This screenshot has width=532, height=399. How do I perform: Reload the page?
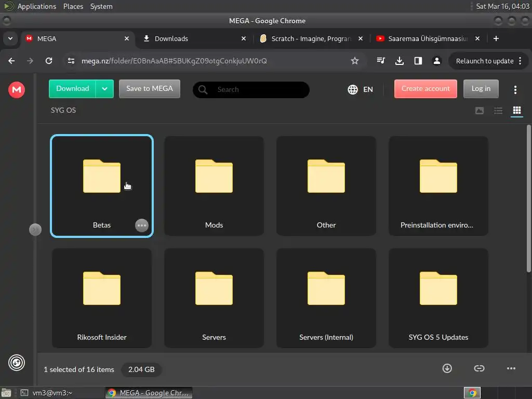49,61
